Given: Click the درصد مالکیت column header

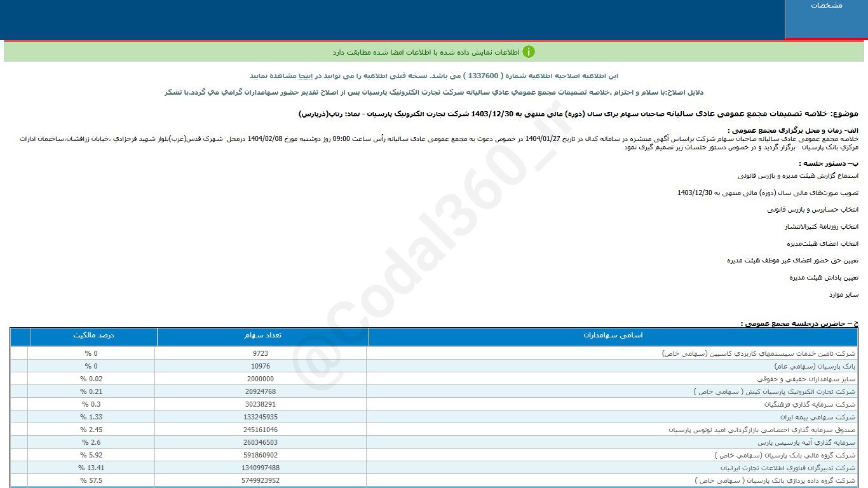Looking at the screenshot, I should tap(93, 335).
